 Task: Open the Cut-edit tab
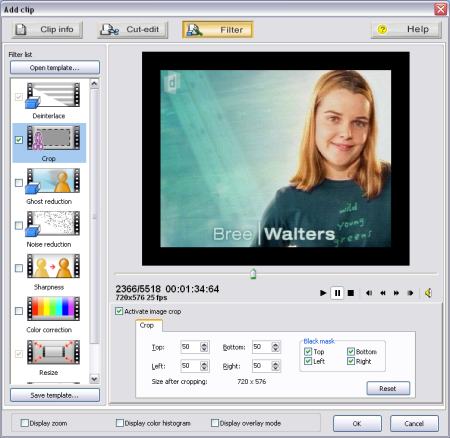click(133, 30)
